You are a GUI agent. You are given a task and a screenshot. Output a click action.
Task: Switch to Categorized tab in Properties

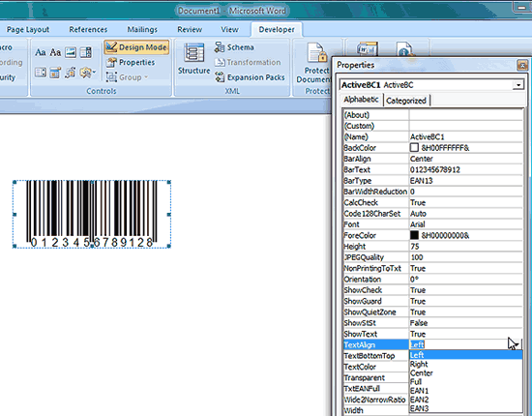coord(406,101)
